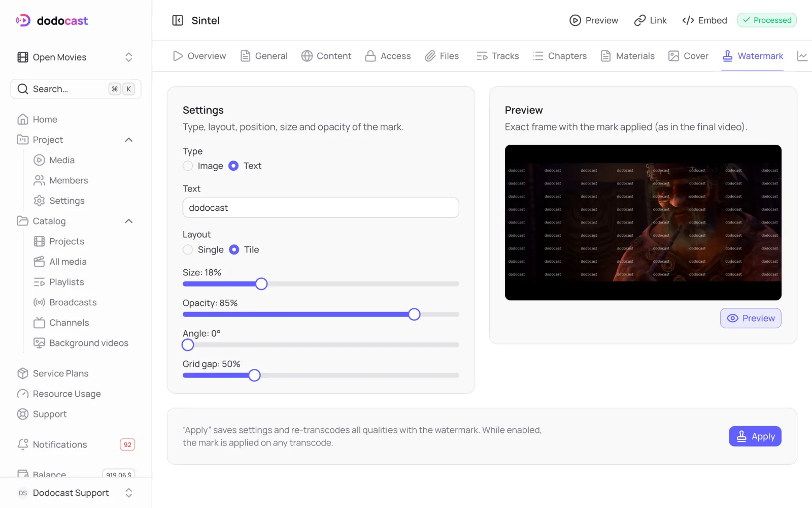Collapse the Project section chevron

click(129, 140)
